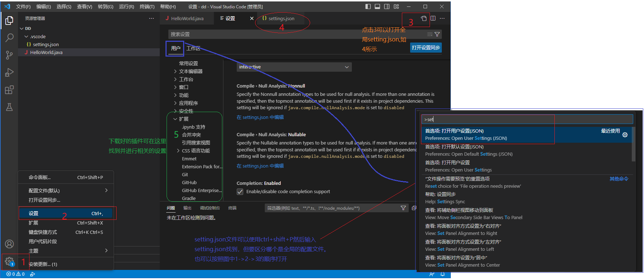Switch to HelloWorld.java editor tab

coord(187,18)
